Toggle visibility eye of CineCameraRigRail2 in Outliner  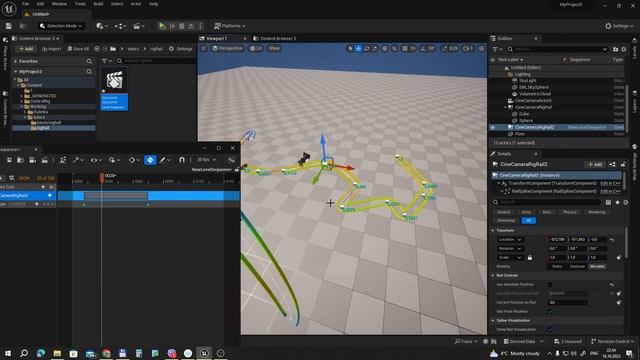[493, 127]
